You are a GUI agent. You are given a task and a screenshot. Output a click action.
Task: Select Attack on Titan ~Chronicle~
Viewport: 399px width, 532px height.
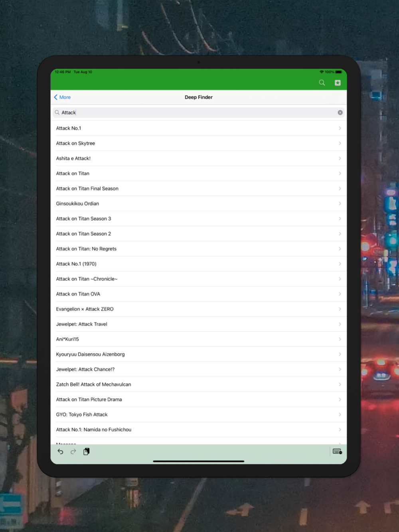pos(199,279)
